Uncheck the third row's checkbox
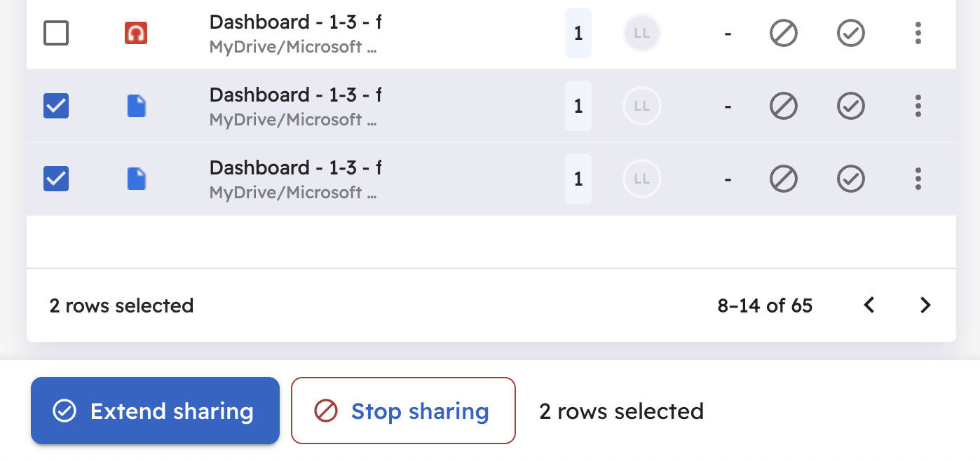This screenshot has height=461, width=980. [x=56, y=179]
